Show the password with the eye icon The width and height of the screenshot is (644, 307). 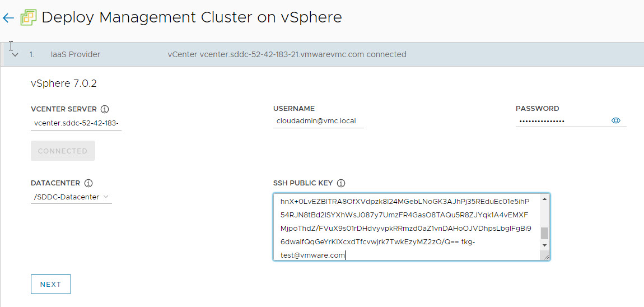pyautogui.click(x=616, y=120)
